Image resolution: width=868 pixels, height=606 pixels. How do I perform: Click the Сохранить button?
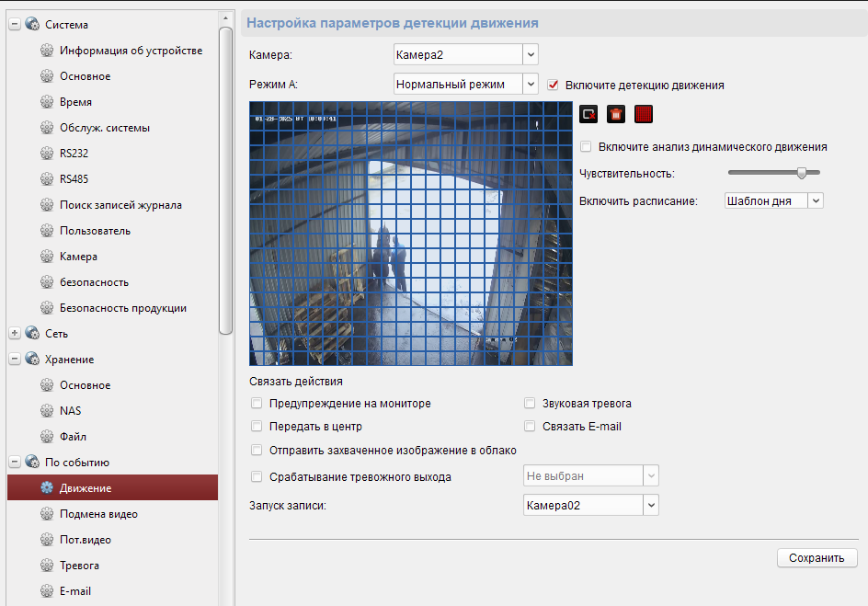tap(817, 558)
